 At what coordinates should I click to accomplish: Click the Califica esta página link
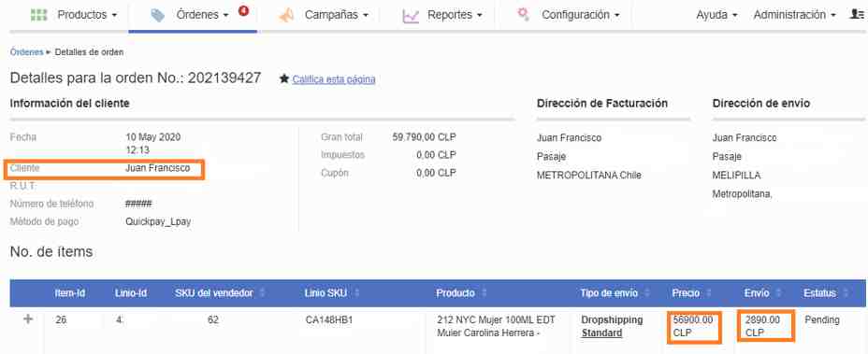pyautogui.click(x=334, y=79)
